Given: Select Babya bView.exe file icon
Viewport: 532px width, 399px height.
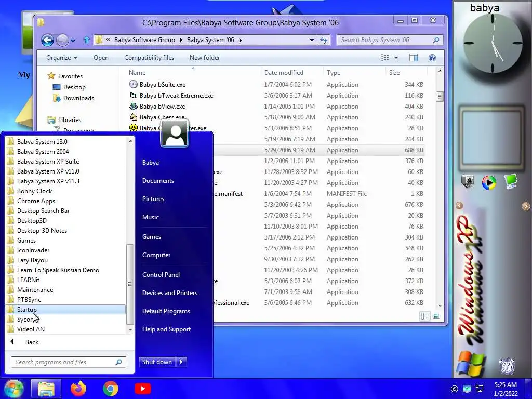Looking at the screenshot, I should (134, 106).
